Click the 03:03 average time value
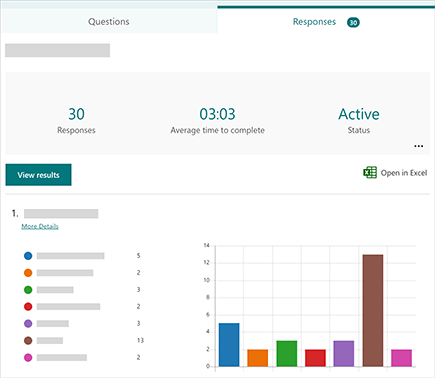 [217, 114]
